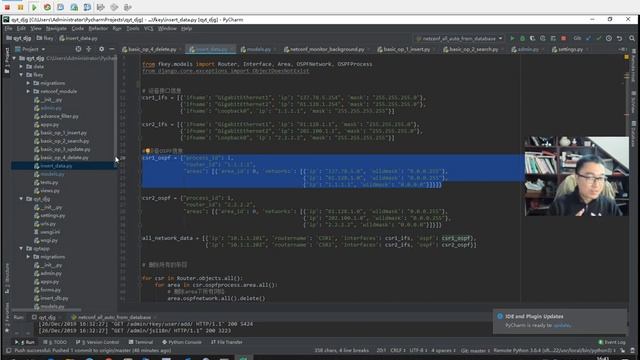This screenshot has height=360, width=640.
Task: Click the Remote Python interpreter in status bar
Action: pyautogui.click(x=553, y=351)
